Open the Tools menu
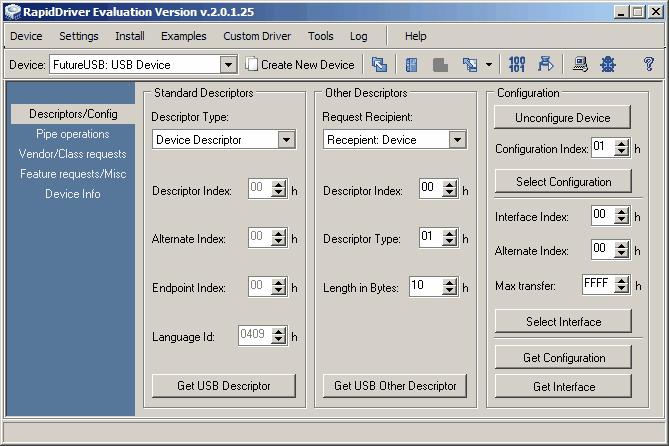Image resolution: width=669 pixels, height=446 pixels. [x=320, y=36]
